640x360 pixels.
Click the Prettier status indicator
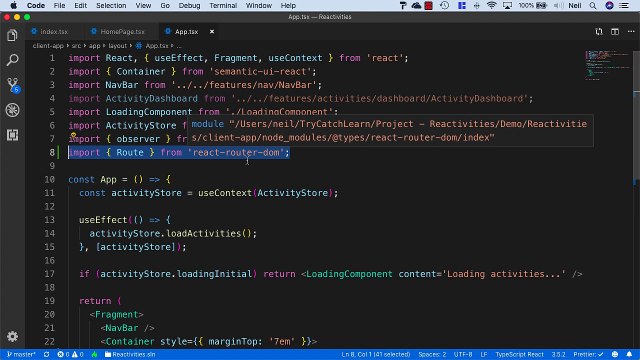point(588,354)
